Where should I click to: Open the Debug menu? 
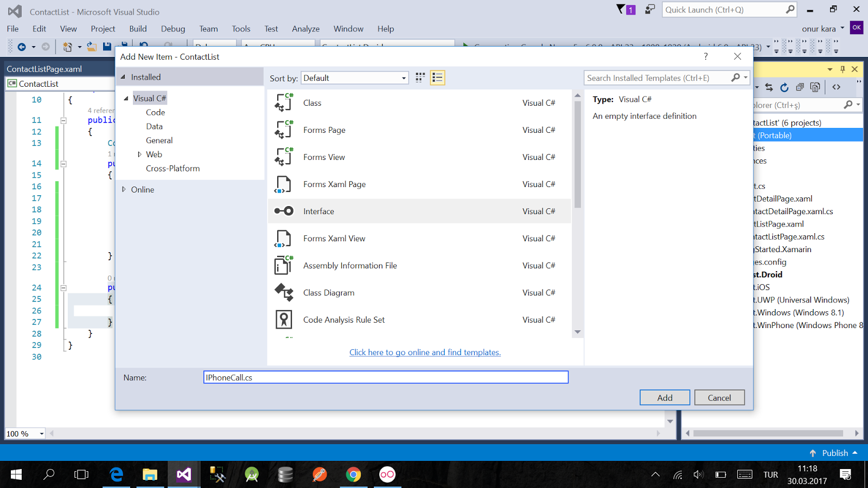173,29
